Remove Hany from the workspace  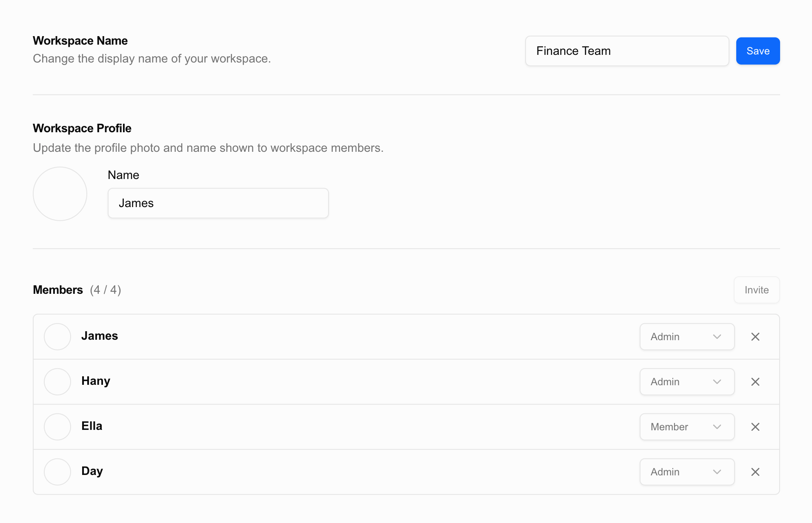755,382
